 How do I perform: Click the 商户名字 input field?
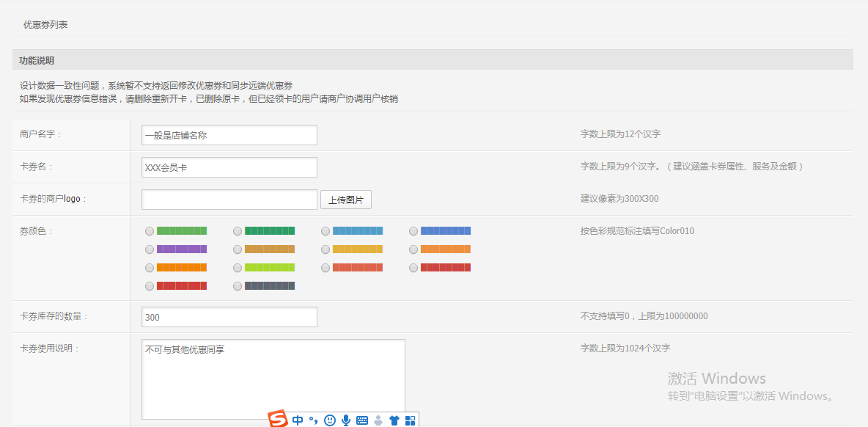click(x=229, y=135)
